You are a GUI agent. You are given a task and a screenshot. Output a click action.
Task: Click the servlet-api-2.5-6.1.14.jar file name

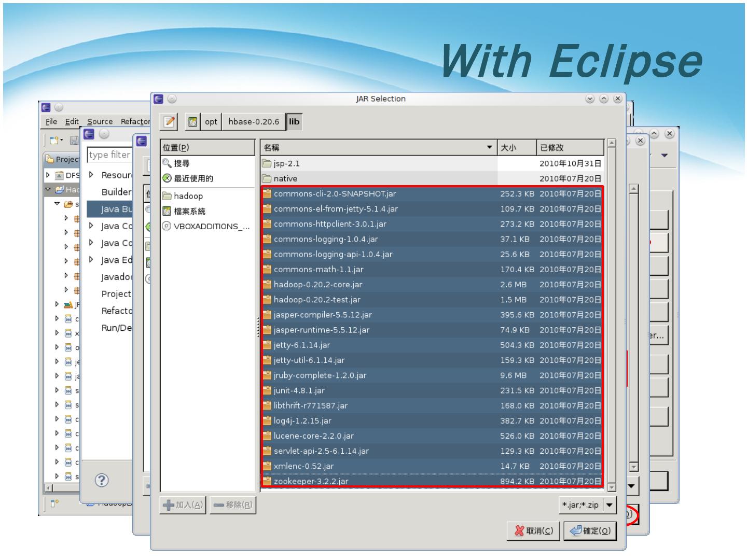(x=321, y=451)
